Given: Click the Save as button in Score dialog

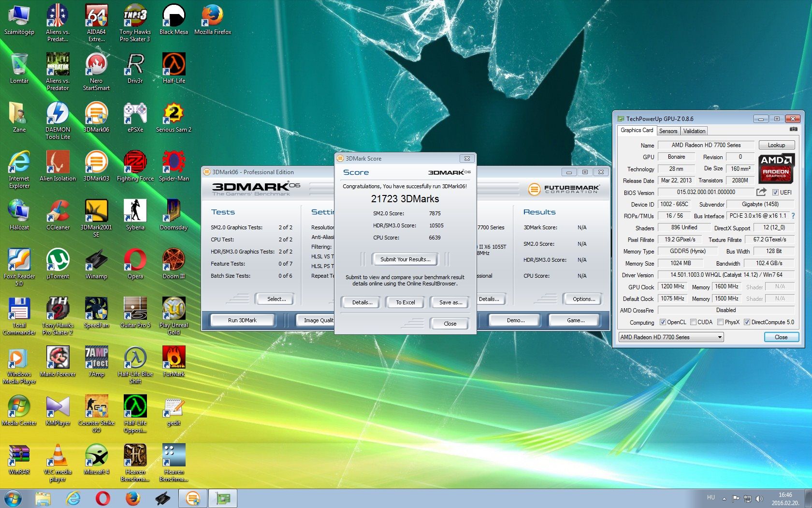Looking at the screenshot, I should point(450,302).
